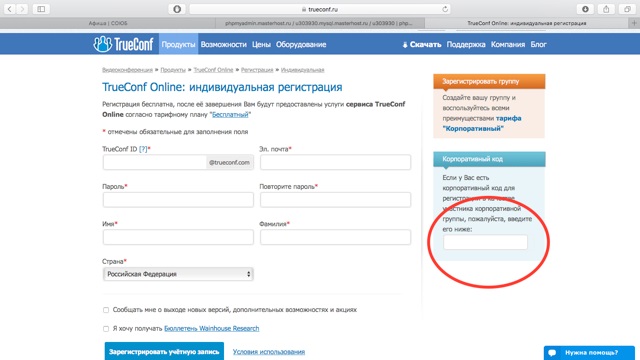Check the Wainhouse Research bulletin box
Image resolution: width=640 pixels, height=360 pixels.
(x=106, y=329)
